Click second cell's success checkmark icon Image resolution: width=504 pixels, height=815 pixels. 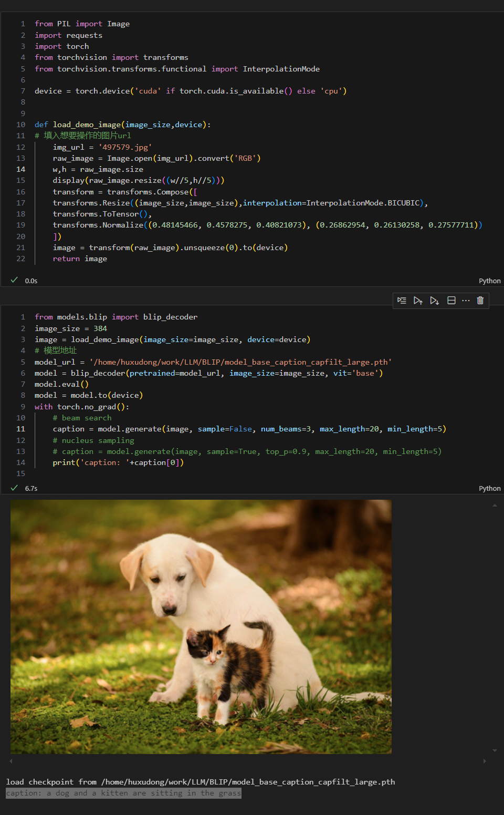point(14,488)
